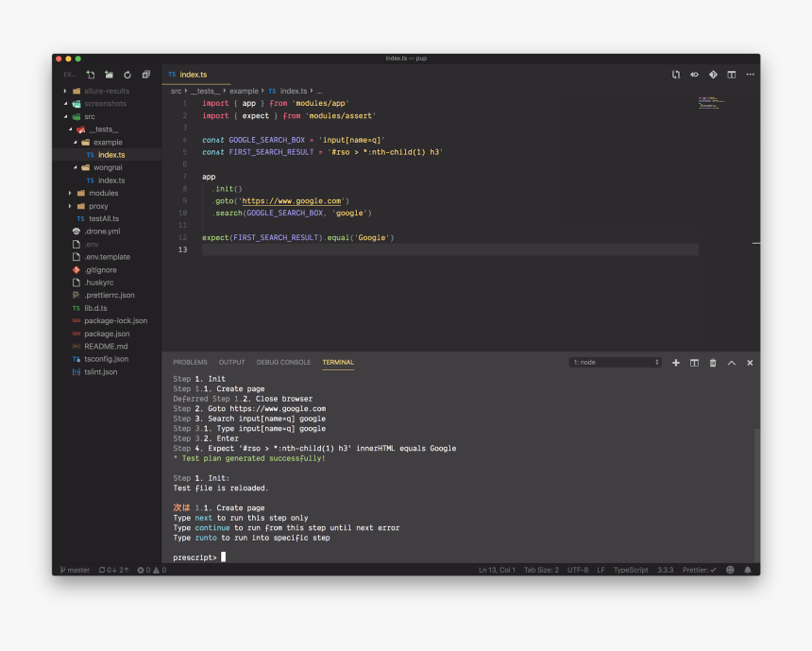Click the '__tests__' breadcrumb segment
This screenshot has height=651, width=812.
point(205,91)
